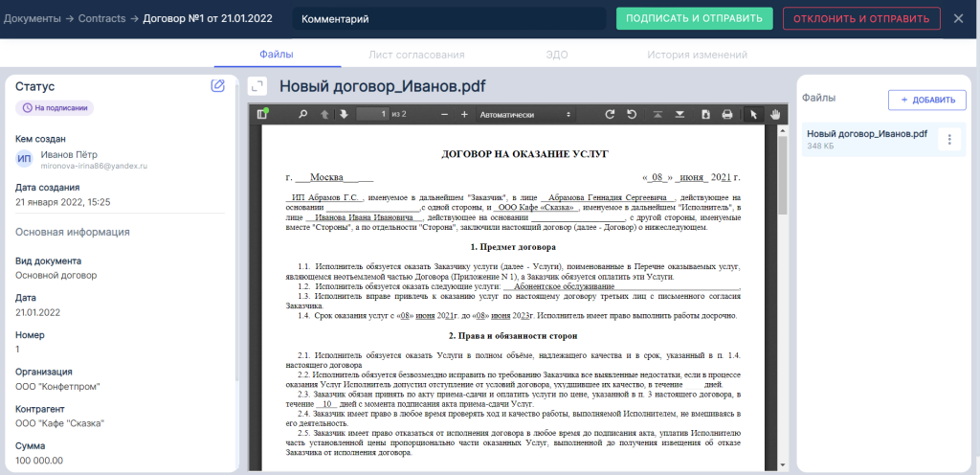Click ПОДПИСАТЬ И ОТПРАВИТЬ button
This screenshot has height=475, width=980.
(x=695, y=18)
